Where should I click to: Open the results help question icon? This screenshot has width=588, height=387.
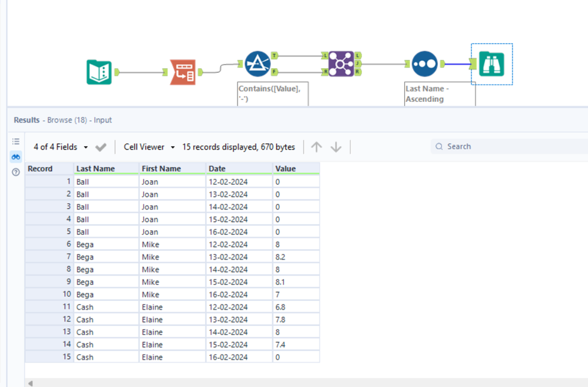coord(16,172)
